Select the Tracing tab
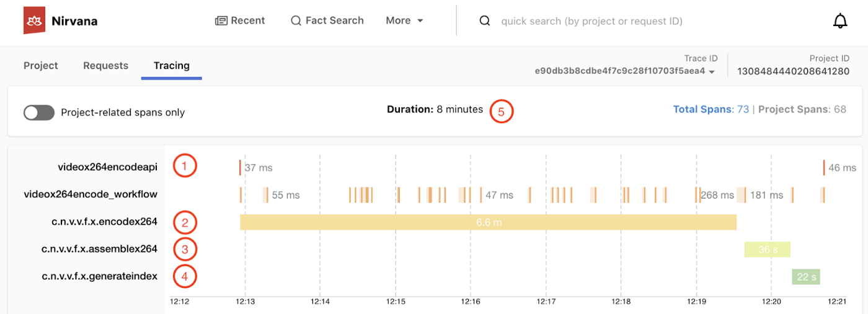The height and width of the screenshot is (314, 868). pos(172,65)
